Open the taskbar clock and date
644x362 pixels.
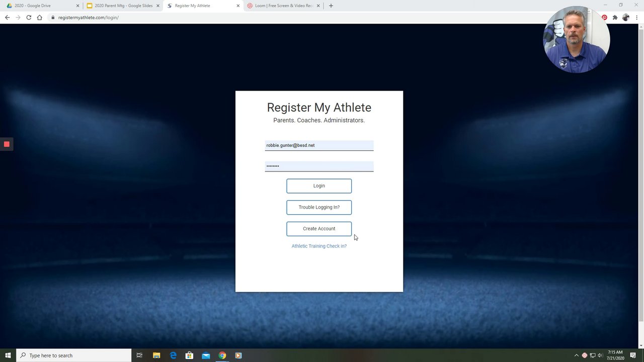click(x=616, y=355)
